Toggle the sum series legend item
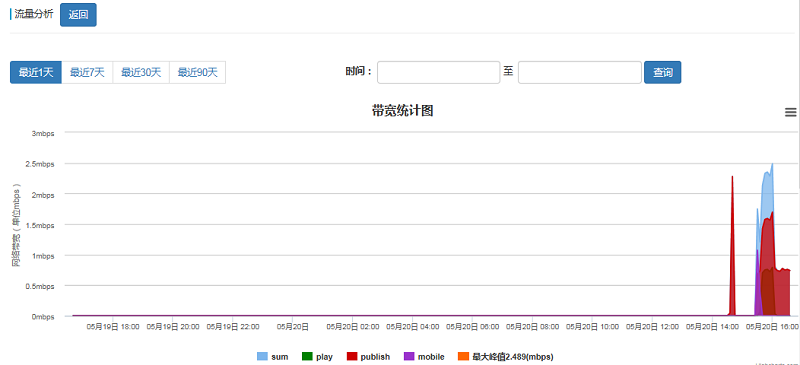This screenshot has height=365, width=800. [273, 357]
